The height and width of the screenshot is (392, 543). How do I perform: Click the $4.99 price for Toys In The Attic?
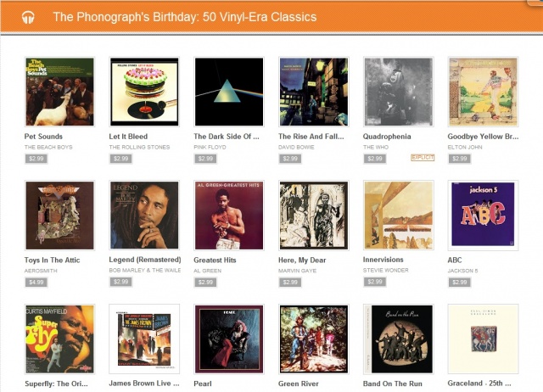pos(36,283)
